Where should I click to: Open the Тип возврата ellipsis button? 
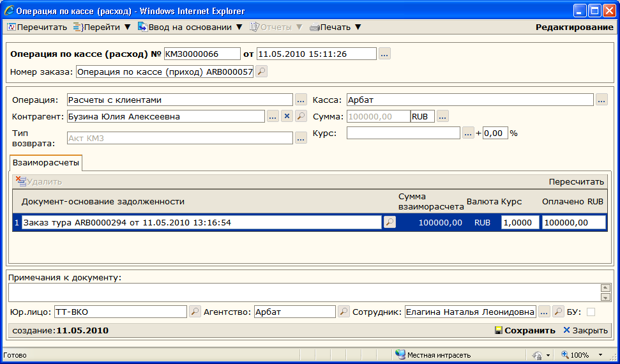click(301, 138)
